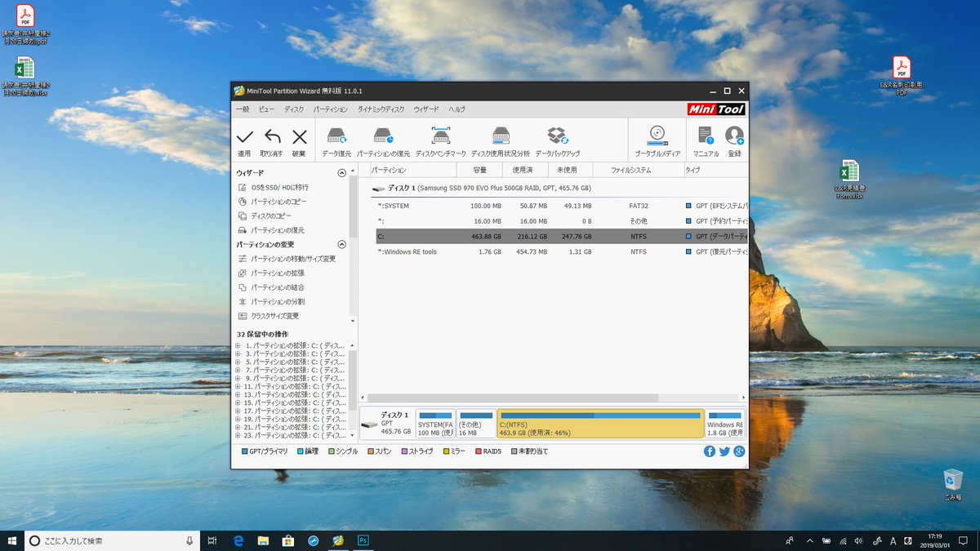Select the ディスク 1 Samsung SSD header row

click(560, 188)
